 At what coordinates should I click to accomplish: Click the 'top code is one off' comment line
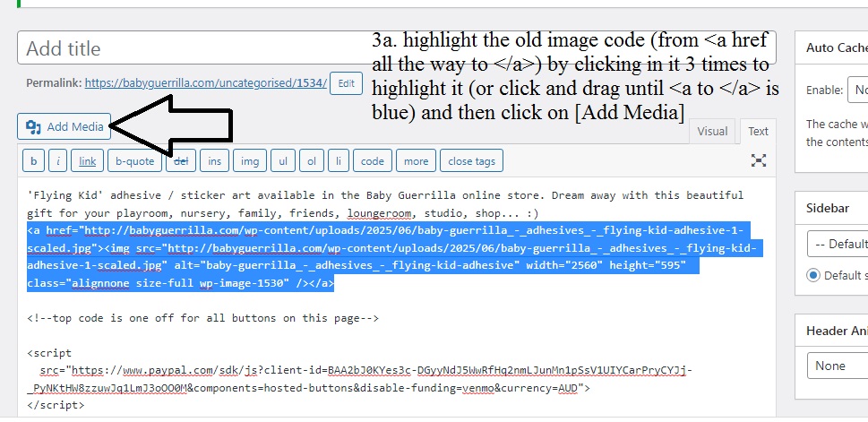tap(202, 318)
